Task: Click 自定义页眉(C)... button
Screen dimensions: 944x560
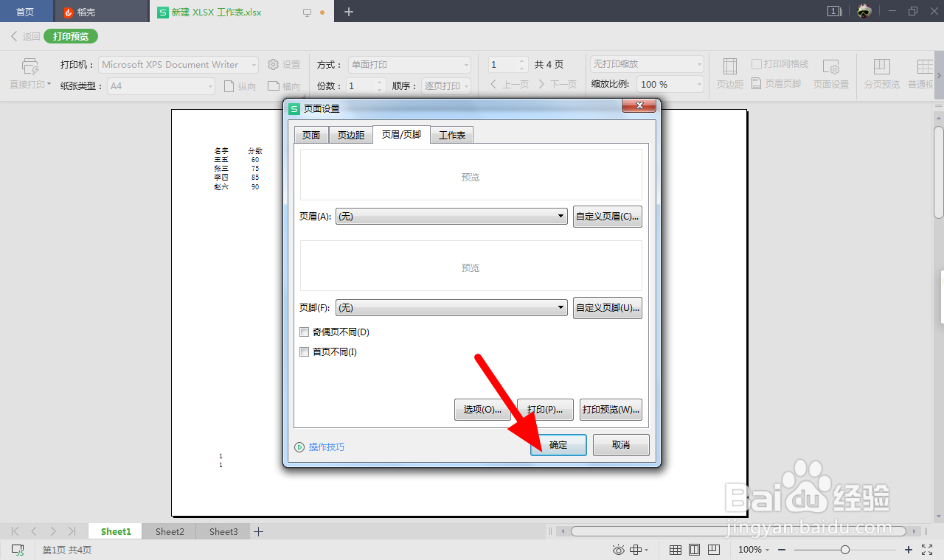Action: click(x=608, y=217)
